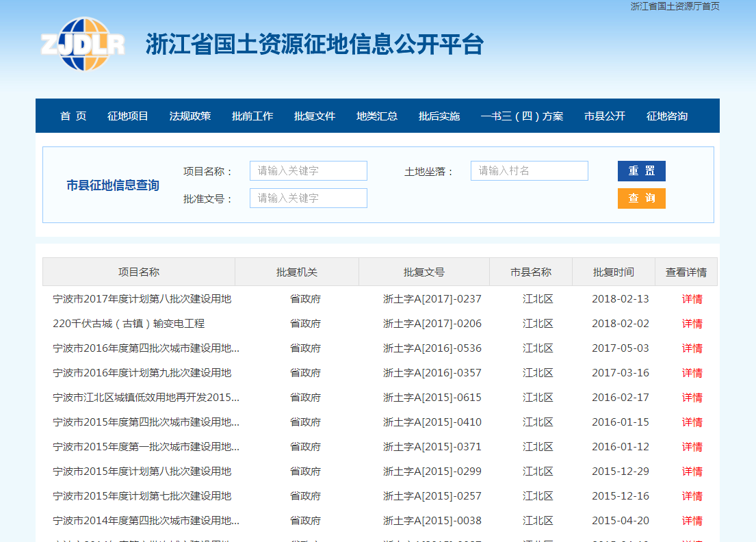This screenshot has width=756, height=542.
Task: Click 详情 for record 浙土字A[2015]-0615
Action: click(x=692, y=398)
